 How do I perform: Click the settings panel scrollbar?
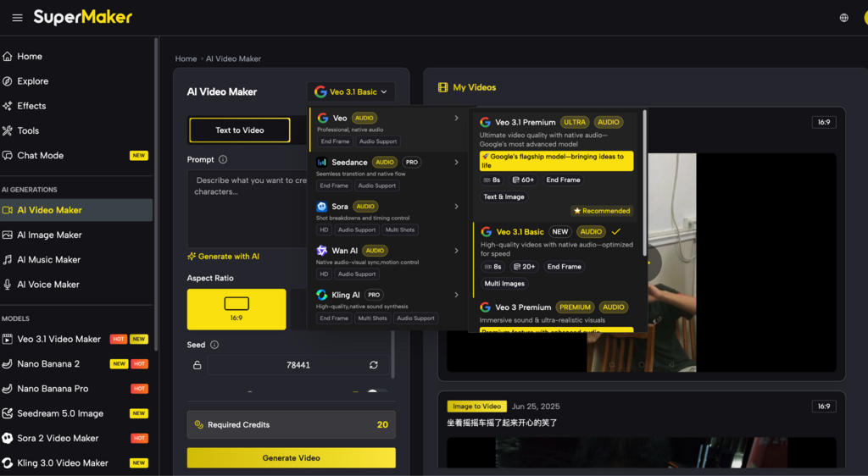point(393,354)
